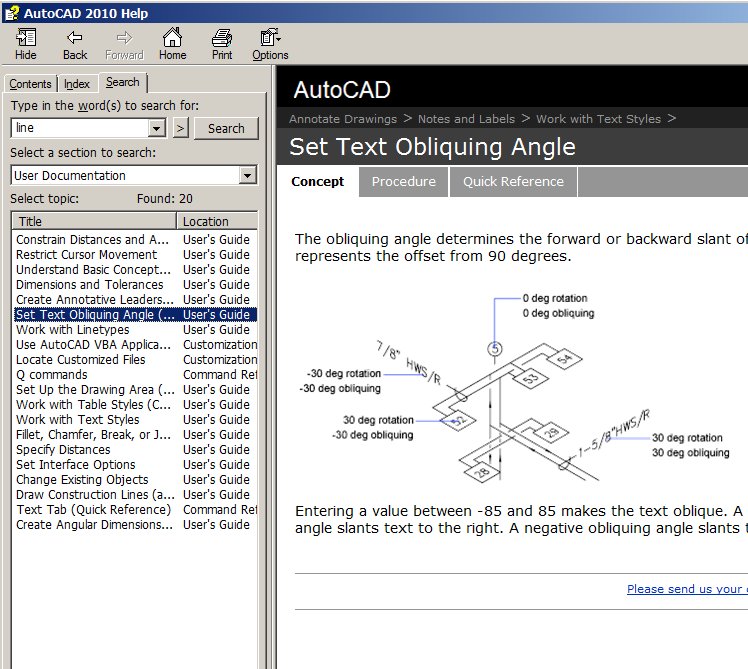Viewport: 748px width, 669px height.
Task: Open the Options toolbar menu
Action: (x=270, y=43)
